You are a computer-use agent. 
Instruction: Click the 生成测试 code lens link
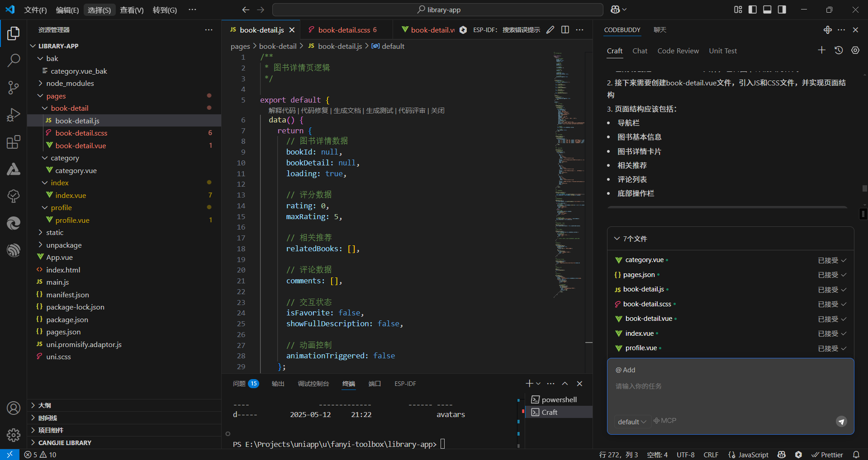(379, 111)
